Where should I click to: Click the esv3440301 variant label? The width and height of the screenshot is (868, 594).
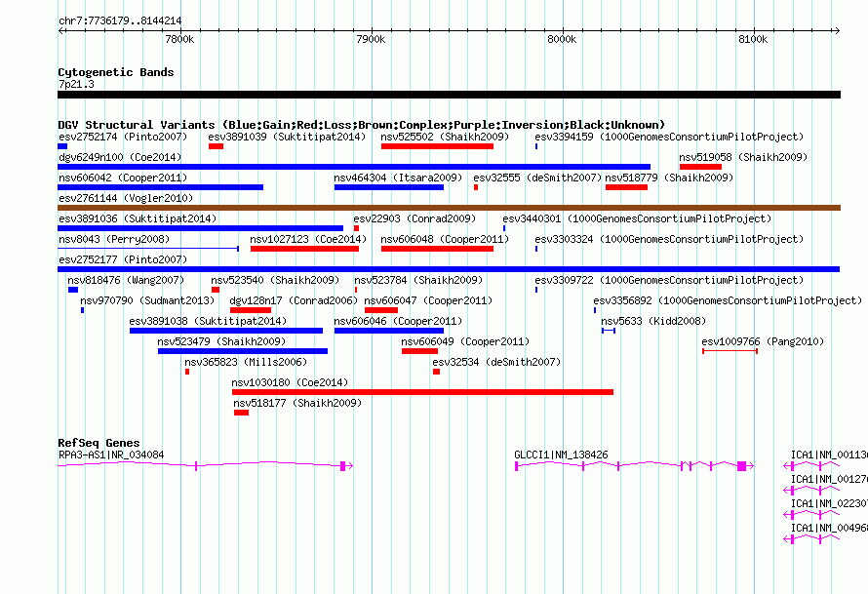[637, 218]
